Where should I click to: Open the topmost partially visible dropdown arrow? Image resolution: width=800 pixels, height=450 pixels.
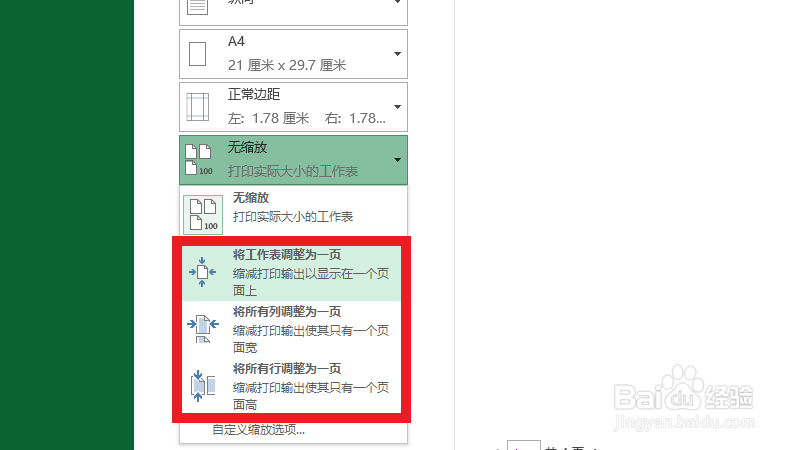point(397,3)
